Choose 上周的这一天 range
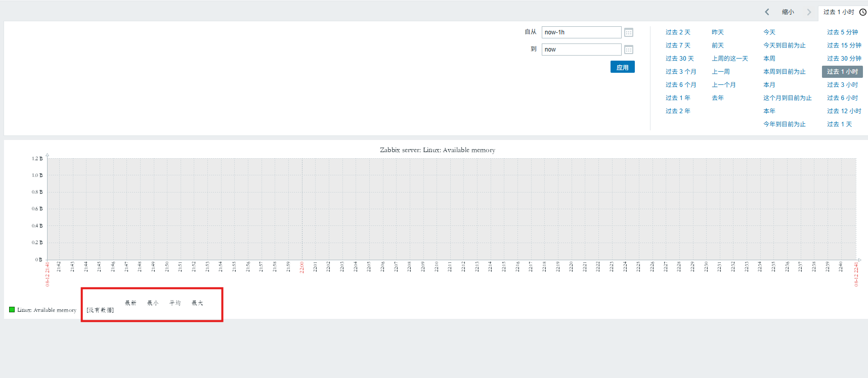The width and height of the screenshot is (868, 378). pyautogui.click(x=730, y=59)
